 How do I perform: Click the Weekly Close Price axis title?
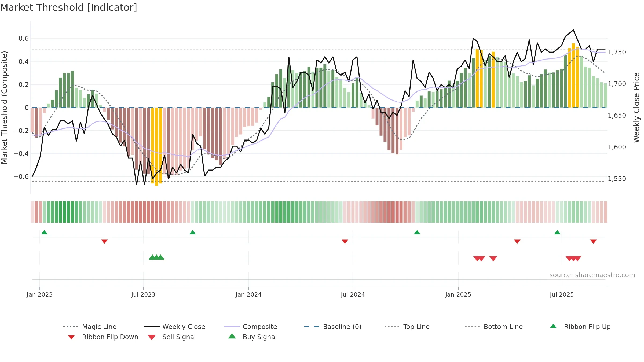click(x=637, y=107)
